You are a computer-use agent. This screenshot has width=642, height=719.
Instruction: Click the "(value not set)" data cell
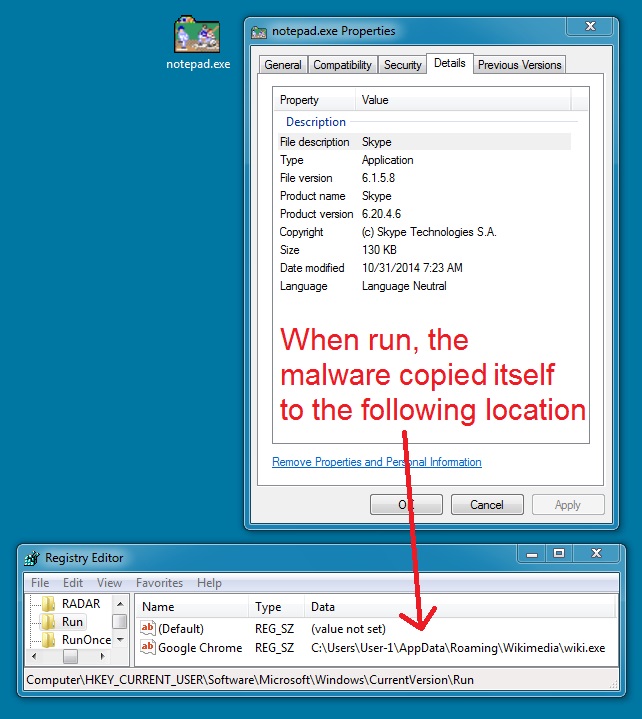click(x=348, y=629)
